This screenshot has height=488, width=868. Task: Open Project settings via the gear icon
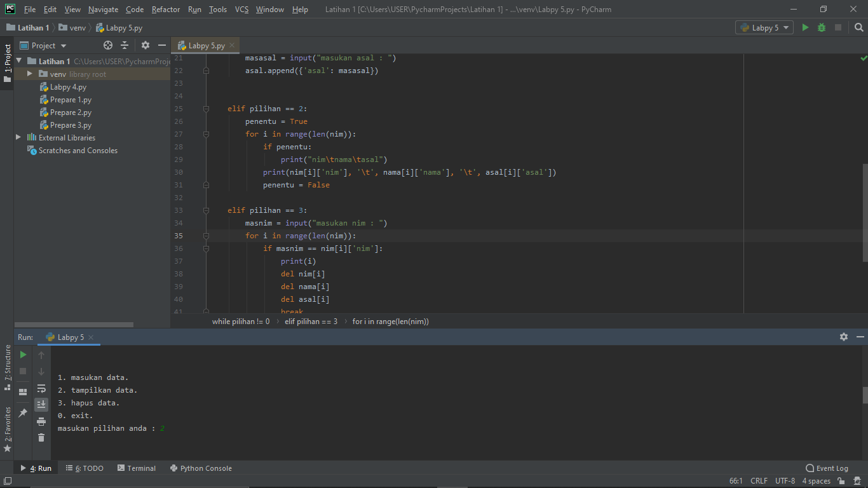145,45
